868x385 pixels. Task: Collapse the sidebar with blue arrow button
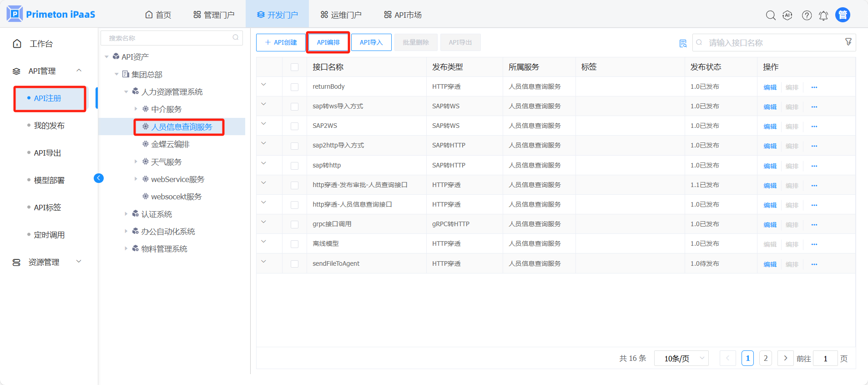point(99,178)
